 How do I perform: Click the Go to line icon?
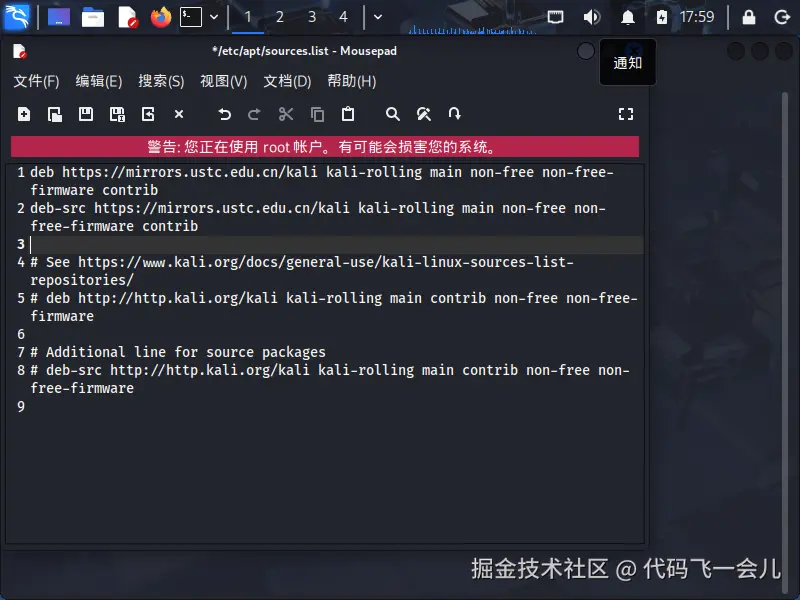455,114
